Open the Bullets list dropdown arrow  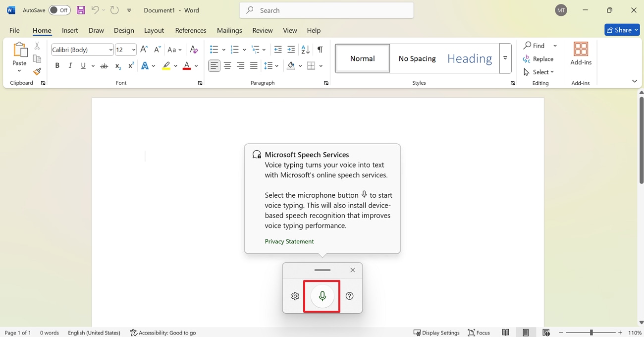click(x=224, y=50)
